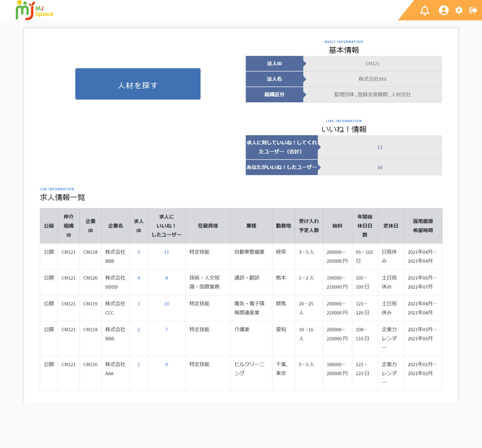The width and height of the screenshot is (482, 448).
Task: Click the 基本情報 section heading
Action: tap(344, 50)
